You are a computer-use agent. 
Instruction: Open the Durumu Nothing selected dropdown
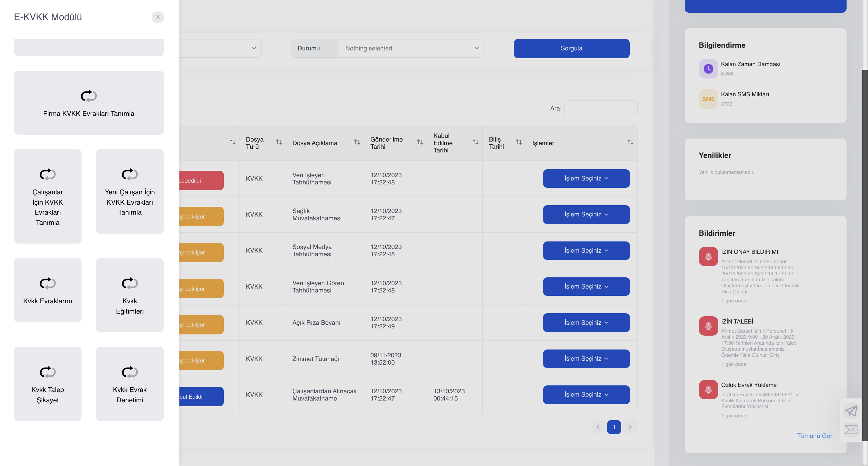pyautogui.click(x=411, y=48)
